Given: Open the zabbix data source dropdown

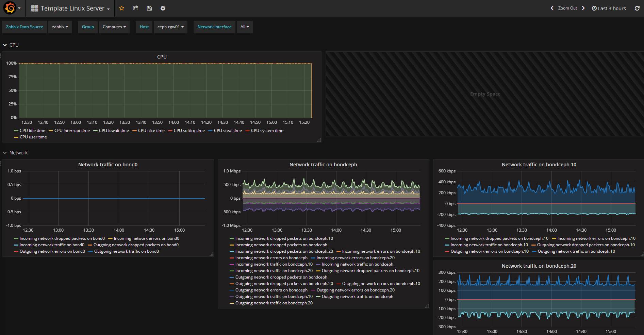Looking at the screenshot, I should 60,27.
